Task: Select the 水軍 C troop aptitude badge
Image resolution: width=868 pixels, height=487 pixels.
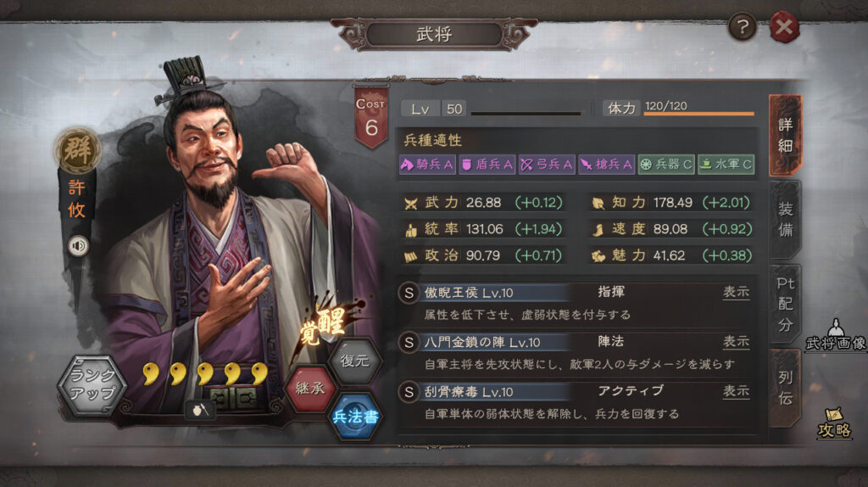Action: click(726, 164)
